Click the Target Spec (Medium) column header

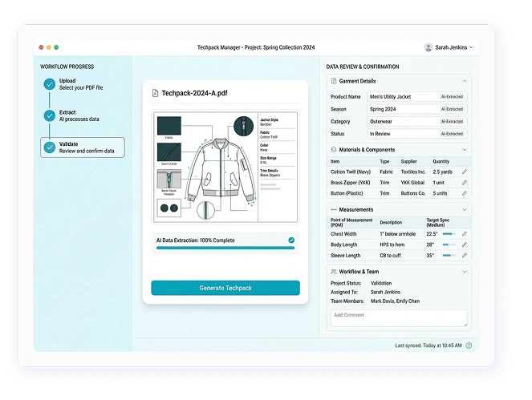click(x=437, y=222)
